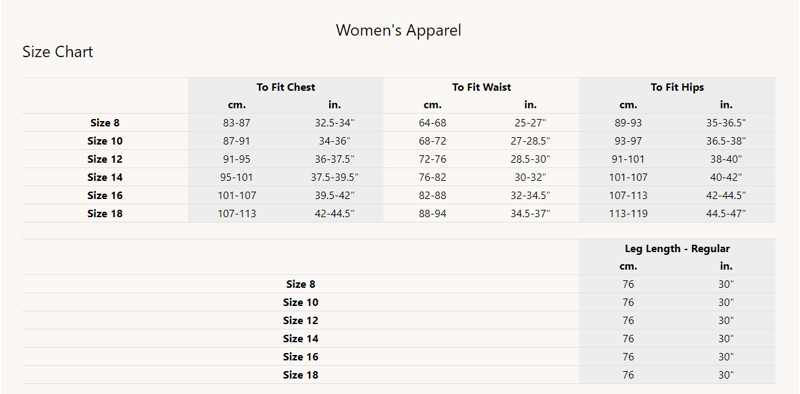Click the Leg Length - Regular header

[x=677, y=249]
